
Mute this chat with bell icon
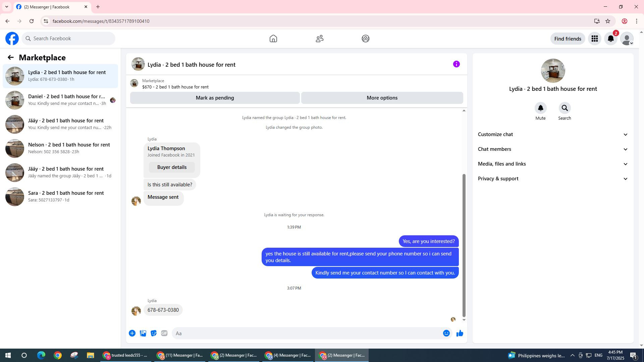540,108
